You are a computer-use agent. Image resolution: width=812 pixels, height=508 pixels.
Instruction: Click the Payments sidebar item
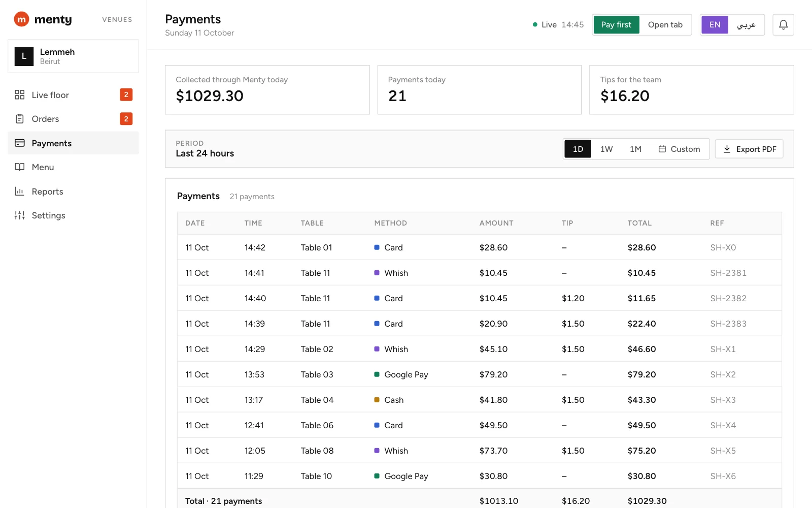point(73,143)
